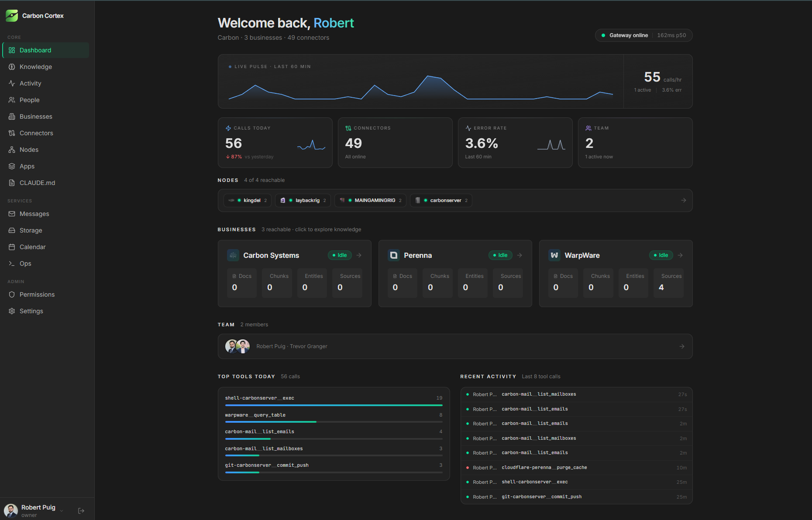Open the Error Rate stat card
This screenshot has width=812, height=520.
[x=515, y=143]
